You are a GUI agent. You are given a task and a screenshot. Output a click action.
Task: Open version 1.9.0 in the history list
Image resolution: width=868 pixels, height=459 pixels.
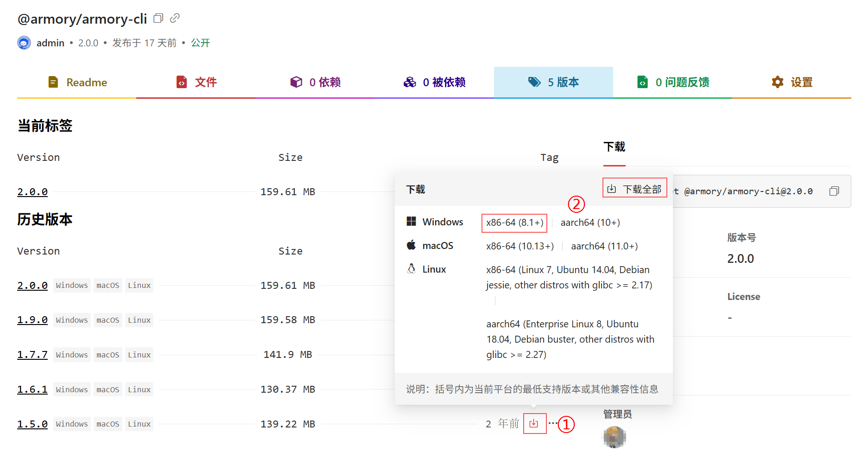tap(32, 320)
